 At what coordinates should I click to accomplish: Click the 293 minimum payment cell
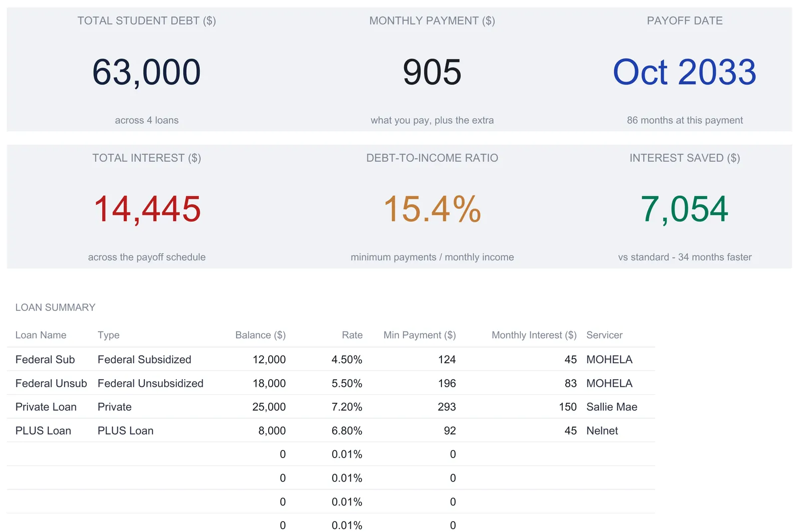coord(447,407)
